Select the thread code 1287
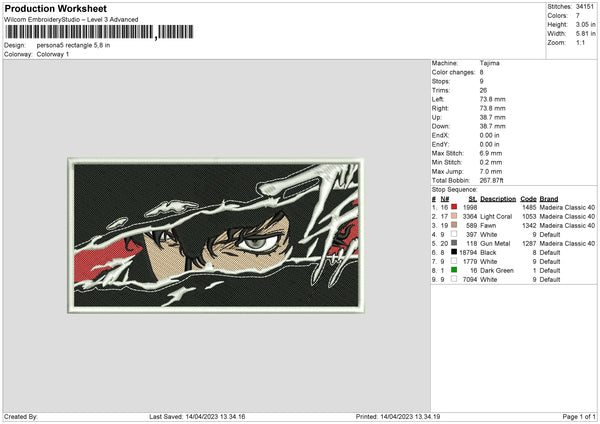Viewport: 600px width, 424px height. tap(529, 243)
